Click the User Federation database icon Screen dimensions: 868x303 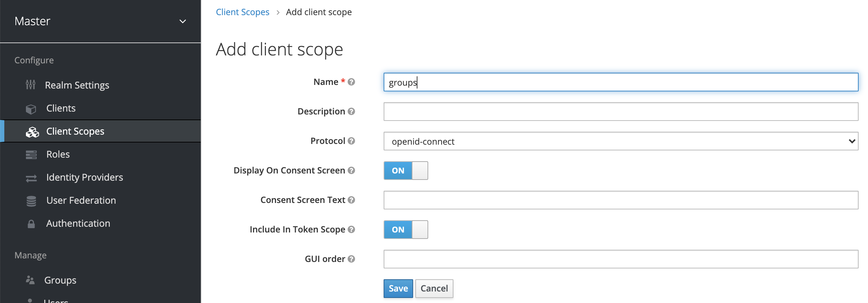point(31,201)
